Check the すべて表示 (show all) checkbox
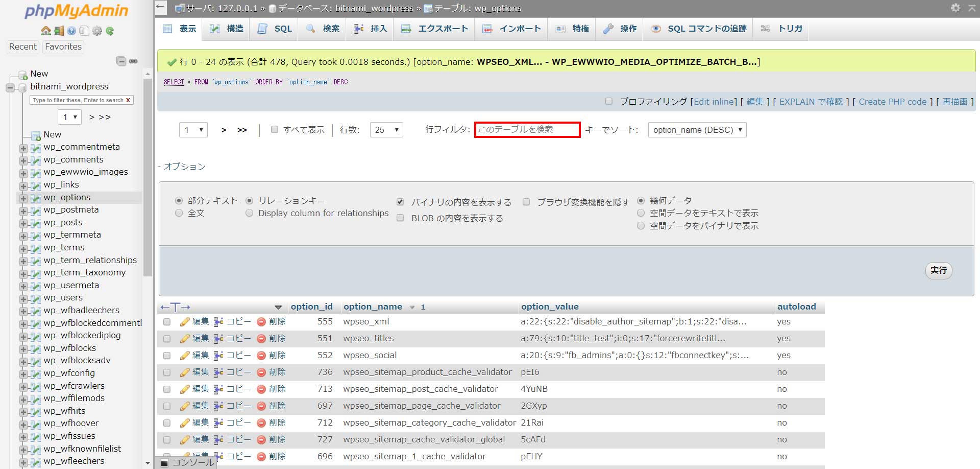 pyautogui.click(x=275, y=129)
